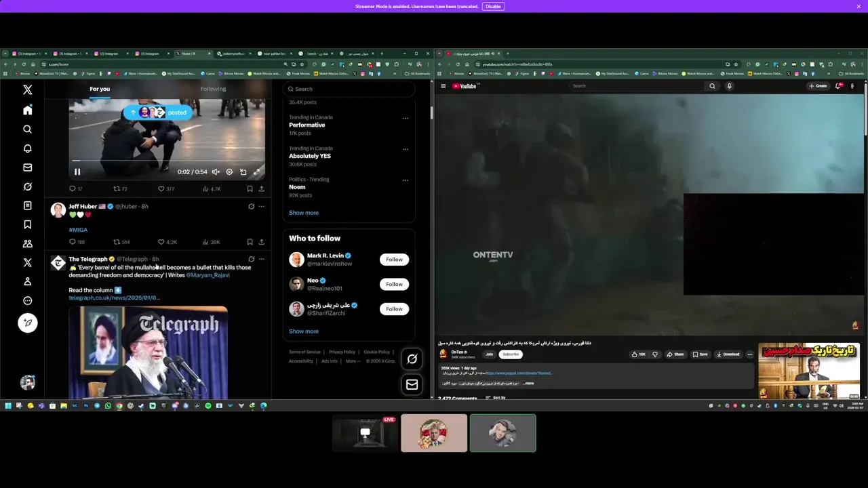Click the YouTube Search field

pos(637,86)
